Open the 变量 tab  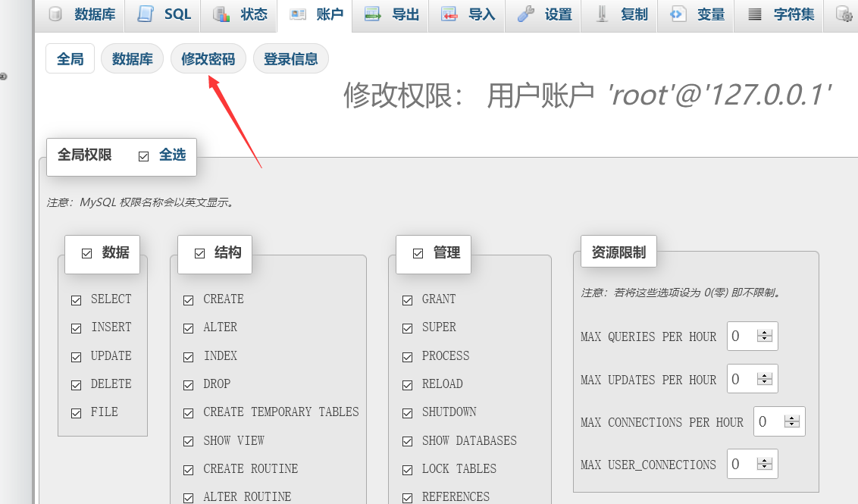(x=696, y=14)
